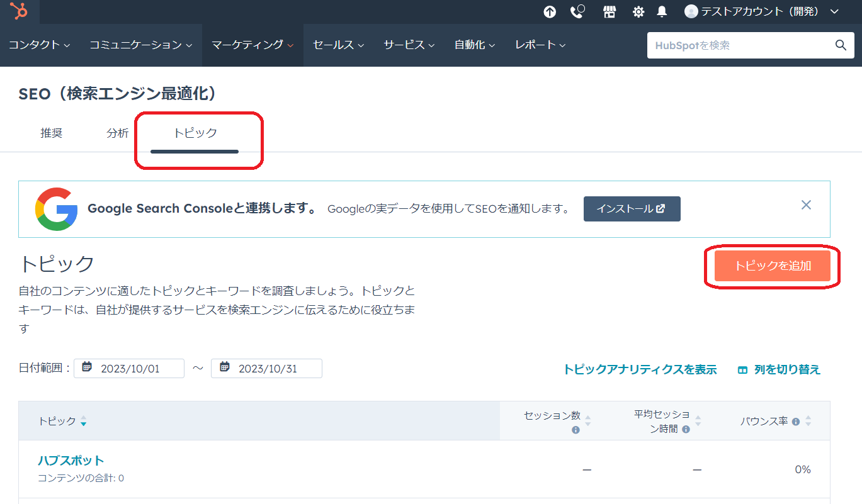Sort table by バウンス率 column
This screenshot has height=504, width=862.
coord(808,422)
